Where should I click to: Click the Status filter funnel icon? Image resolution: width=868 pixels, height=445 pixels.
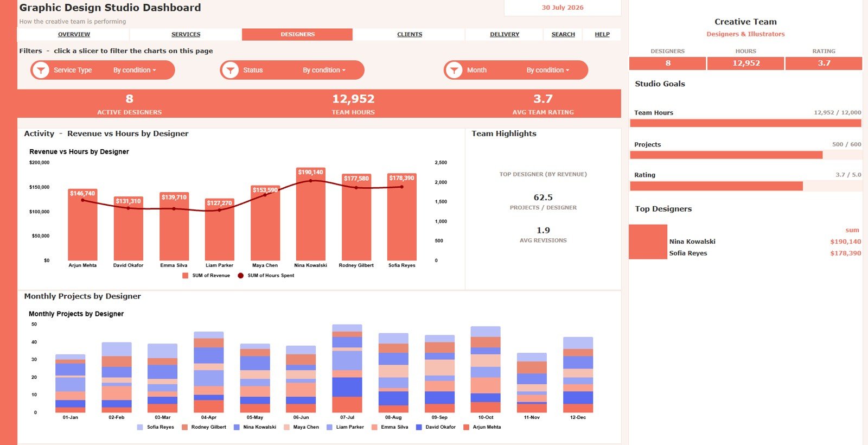(230, 70)
